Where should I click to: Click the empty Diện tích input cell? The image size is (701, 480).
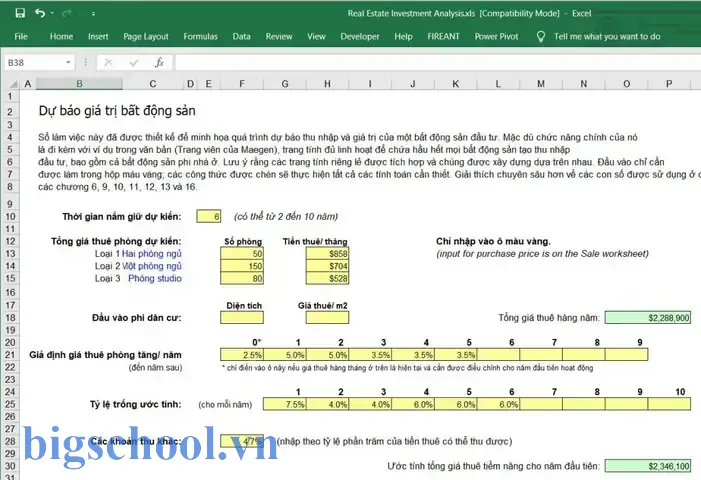(x=242, y=318)
